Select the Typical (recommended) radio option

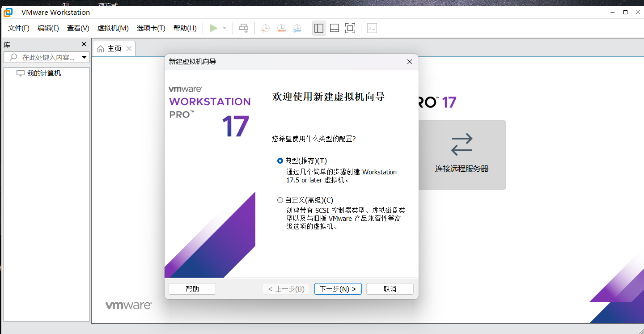pos(280,161)
